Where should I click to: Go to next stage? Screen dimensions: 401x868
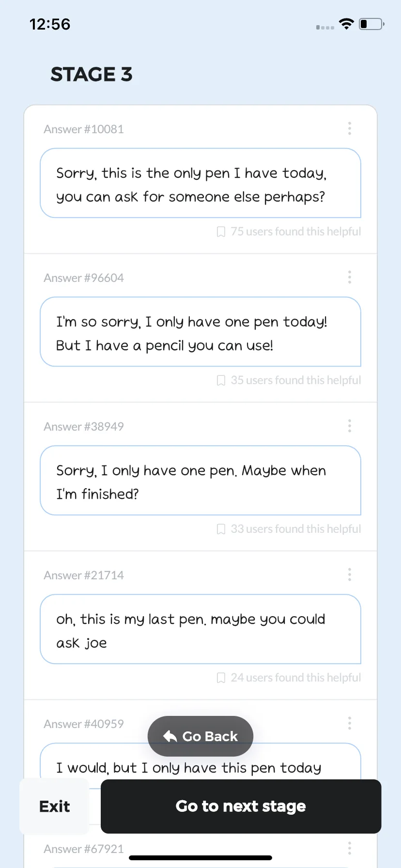[x=241, y=806]
